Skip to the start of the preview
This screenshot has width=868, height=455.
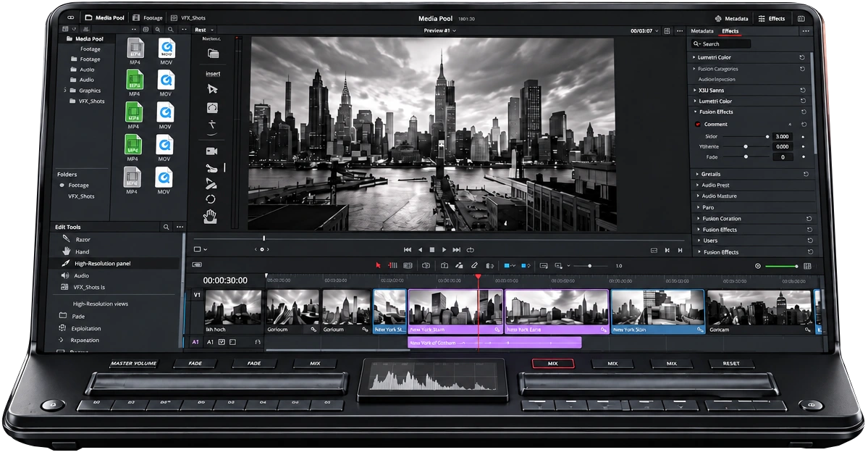[408, 250]
